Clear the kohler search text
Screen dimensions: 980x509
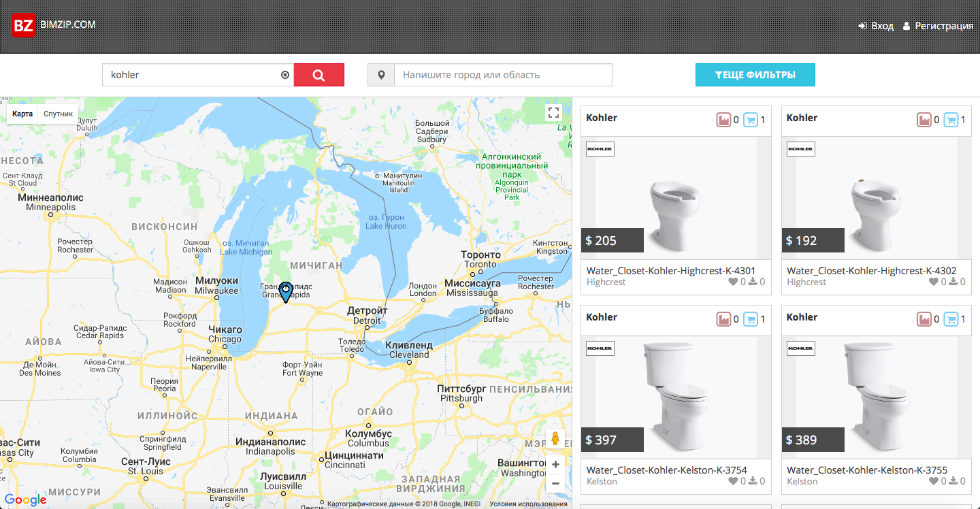(x=285, y=75)
